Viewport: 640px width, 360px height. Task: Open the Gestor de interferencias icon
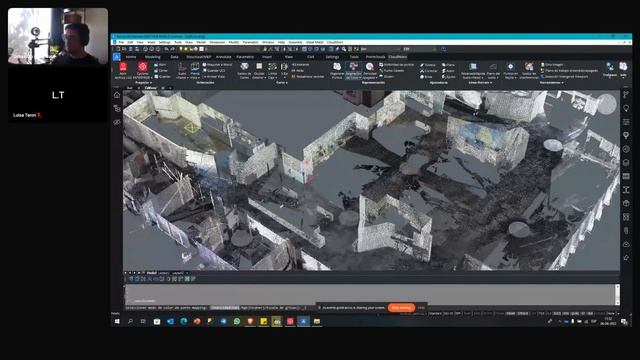529,67
